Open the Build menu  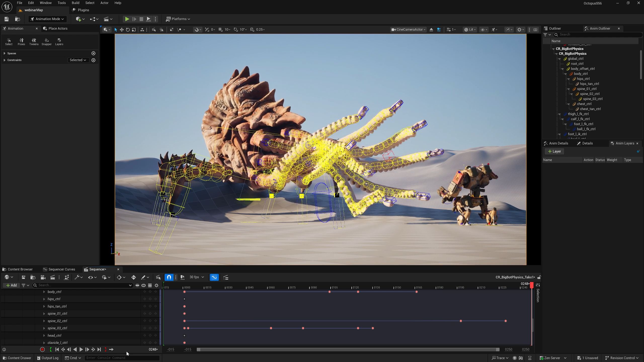[x=75, y=3]
